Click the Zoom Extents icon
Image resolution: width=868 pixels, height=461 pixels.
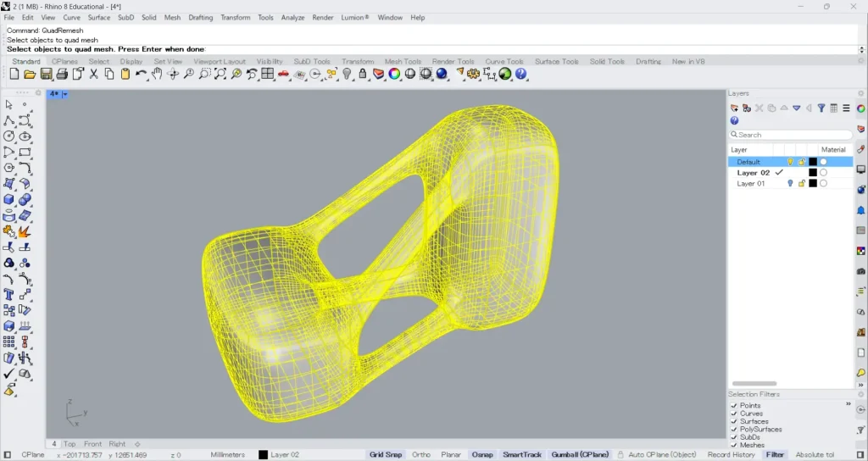[220, 75]
